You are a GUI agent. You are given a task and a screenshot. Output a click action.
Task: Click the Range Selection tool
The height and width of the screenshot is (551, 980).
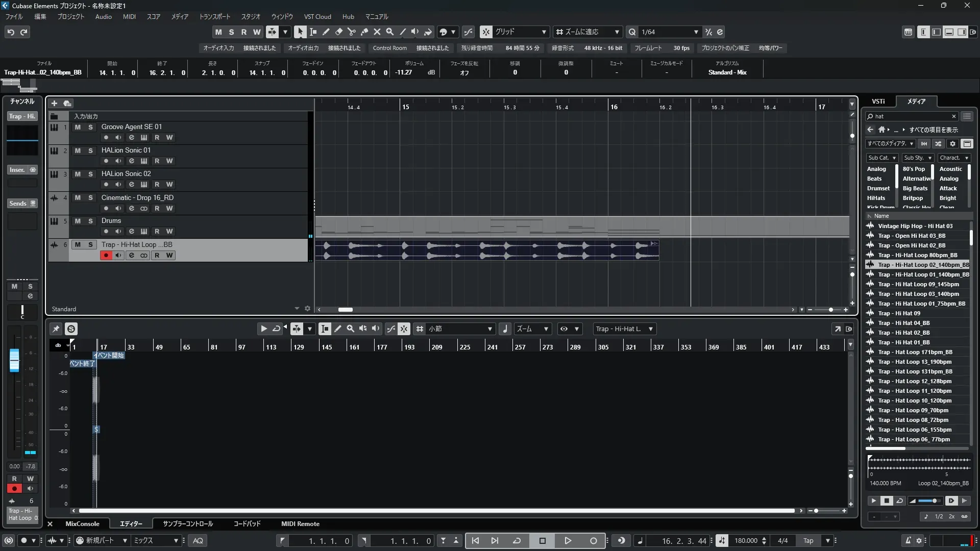pos(313,32)
